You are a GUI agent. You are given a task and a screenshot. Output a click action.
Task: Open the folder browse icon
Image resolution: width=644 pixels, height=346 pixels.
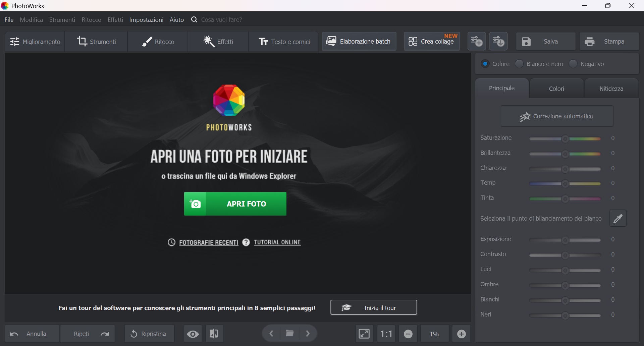click(x=289, y=334)
